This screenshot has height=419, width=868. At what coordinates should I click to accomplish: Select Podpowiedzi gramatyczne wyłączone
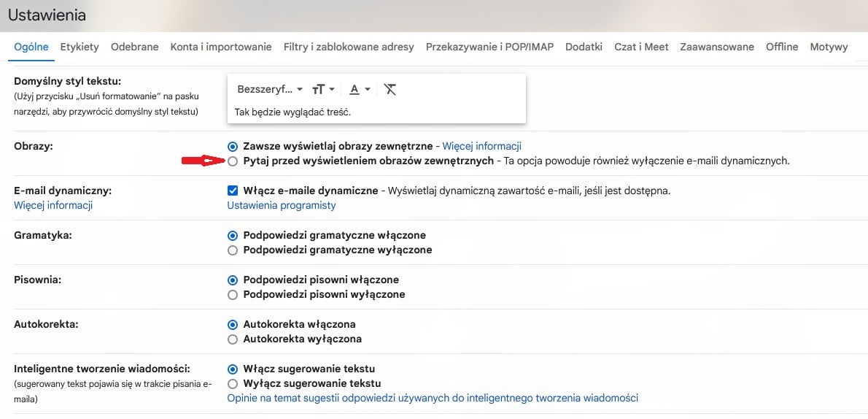[x=233, y=250]
